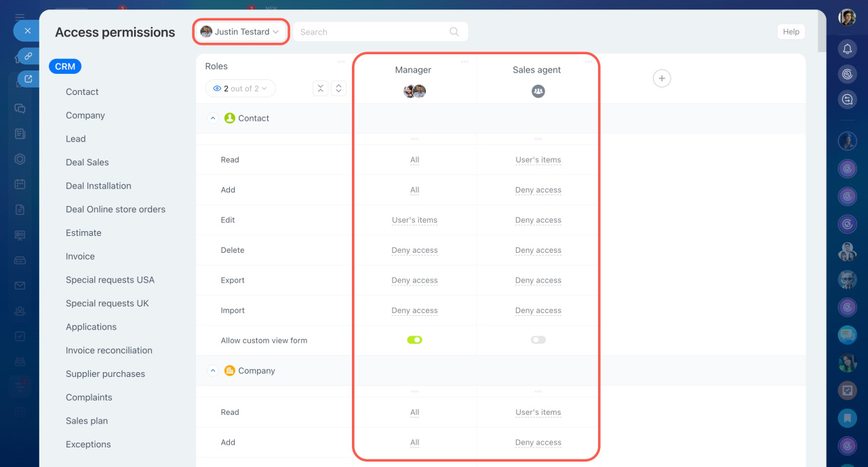Viewport: 868px width, 467px height.
Task: Enable Sales agent's Allow custom view form toggle
Action: click(538, 340)
